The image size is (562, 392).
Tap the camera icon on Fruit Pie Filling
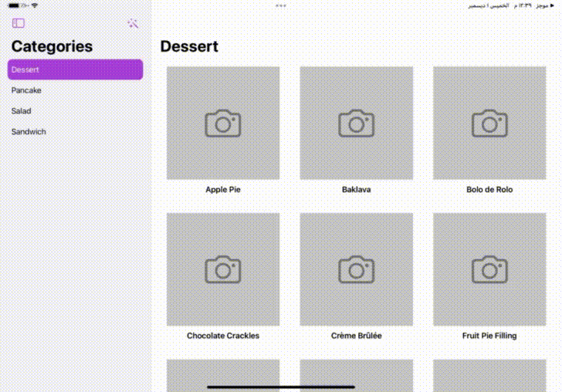click(489, 269)
